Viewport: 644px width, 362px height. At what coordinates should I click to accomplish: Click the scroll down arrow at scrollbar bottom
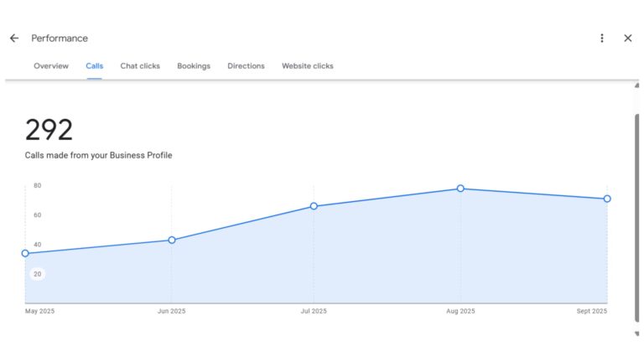pyautogui.click(x=636, y=334)
